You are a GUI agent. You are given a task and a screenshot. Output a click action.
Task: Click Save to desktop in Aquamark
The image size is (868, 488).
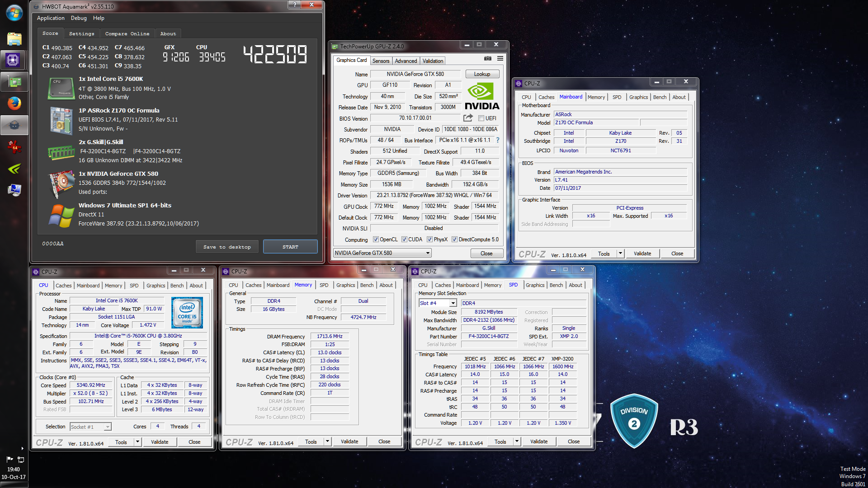[x=227, y=247]
